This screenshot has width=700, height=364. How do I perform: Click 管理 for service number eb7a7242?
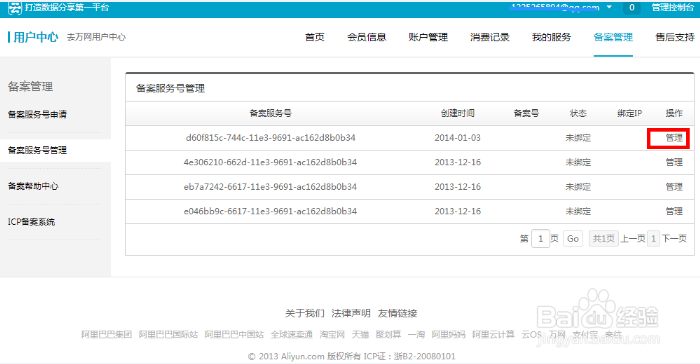(674, 187)
